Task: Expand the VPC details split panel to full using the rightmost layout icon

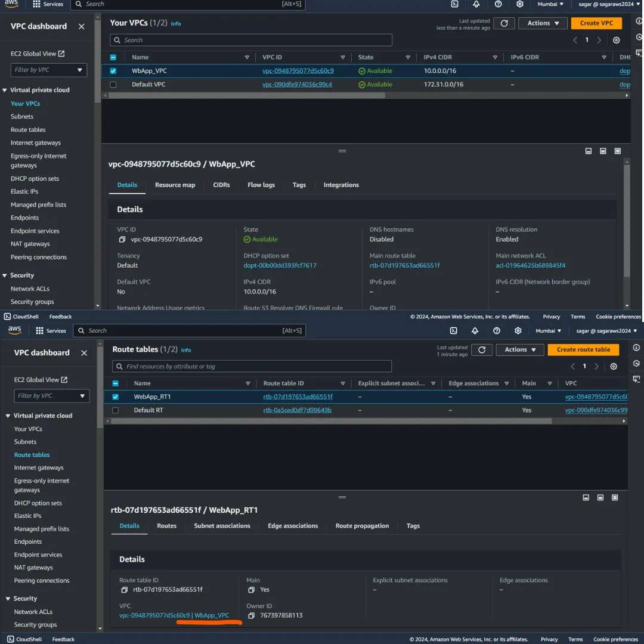Action: (x=617, y=151)
